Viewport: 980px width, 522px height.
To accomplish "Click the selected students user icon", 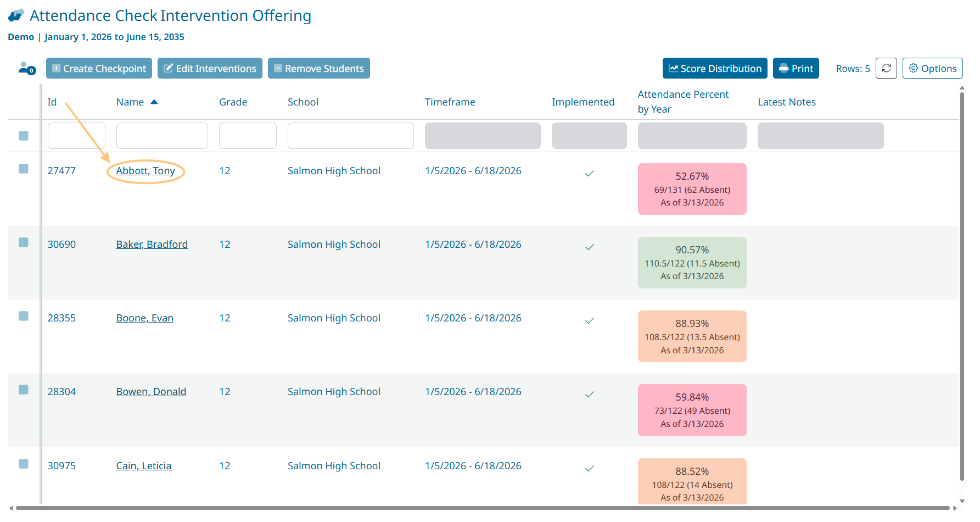I will pos(26,68).
